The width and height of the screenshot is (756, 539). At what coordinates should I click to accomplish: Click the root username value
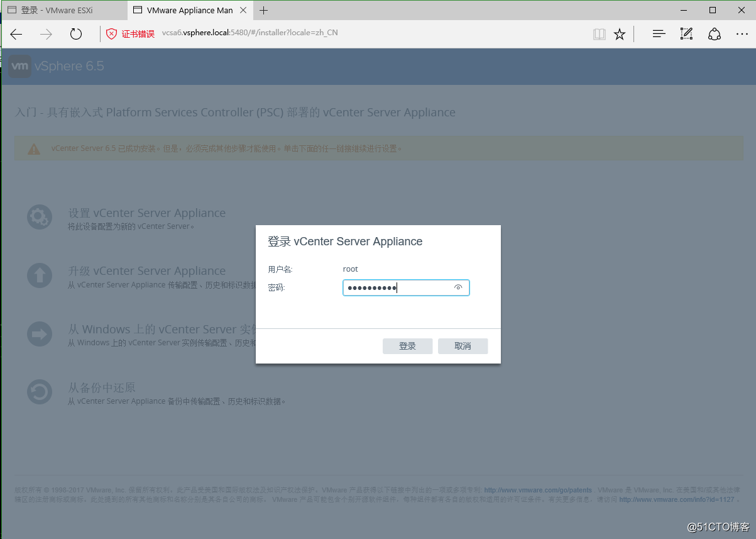point(350,269)
